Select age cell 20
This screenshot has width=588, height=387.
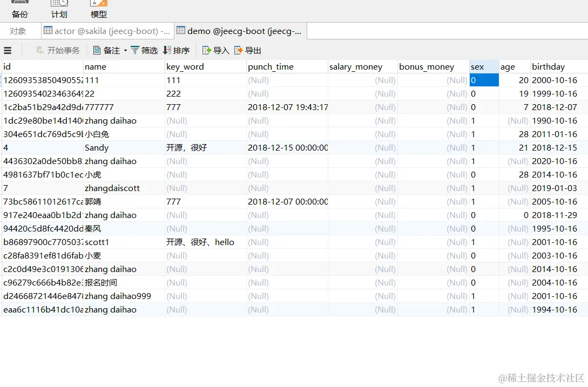click(x=515, y=80)
